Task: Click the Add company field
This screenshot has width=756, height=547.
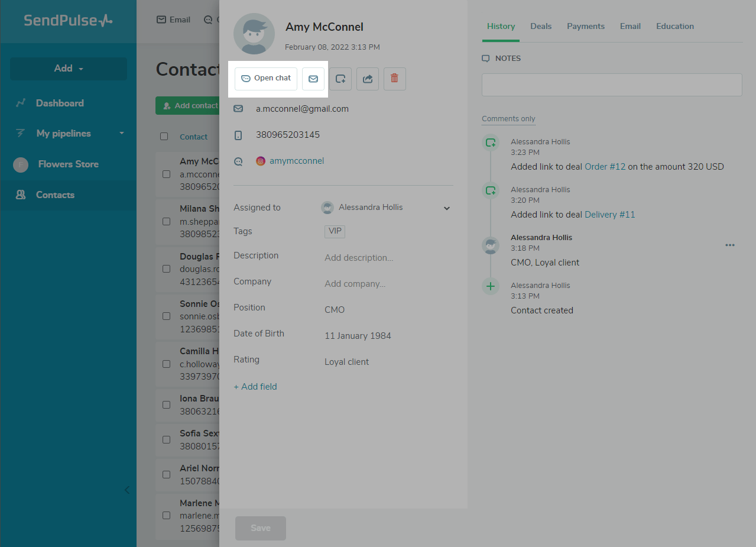Action: [355, 284]
